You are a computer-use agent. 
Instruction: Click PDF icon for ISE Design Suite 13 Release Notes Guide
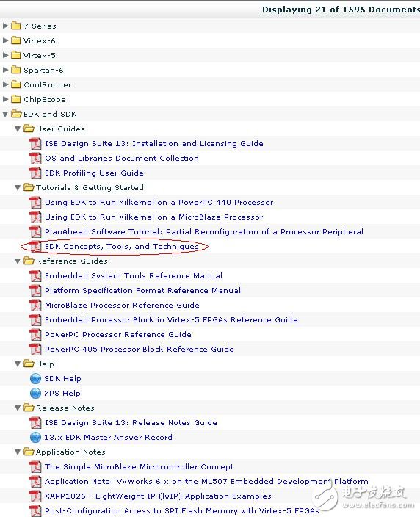point(35,423)
